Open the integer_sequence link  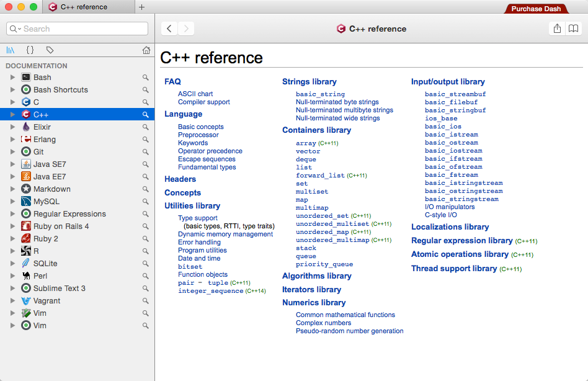click(x=211, y=290)
